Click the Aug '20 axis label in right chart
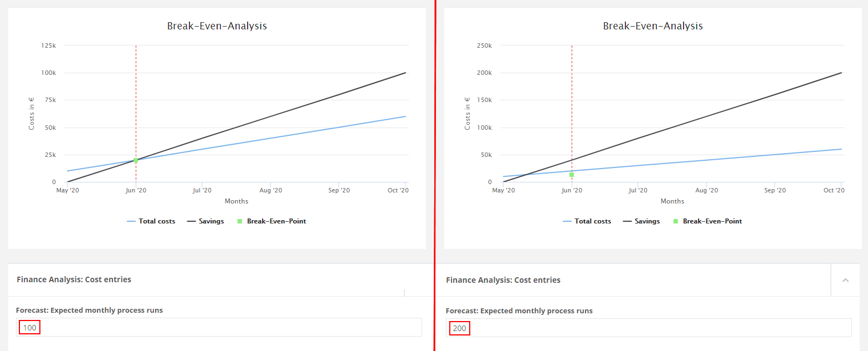The height and width of the screenshot is (351, 868). [x=706, y=191]
